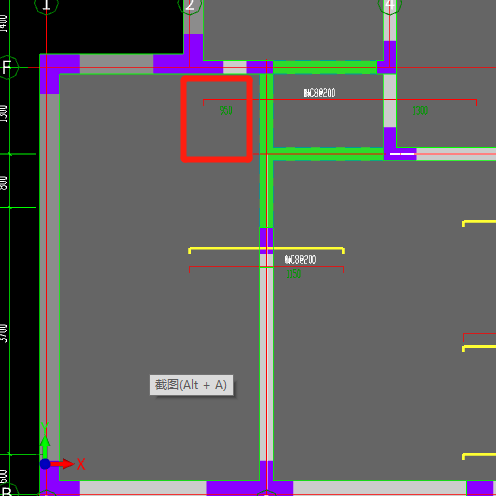Click grid axis bubble labeled 4
This screenshot has width=496, height=496.
[x=389, y=4]
